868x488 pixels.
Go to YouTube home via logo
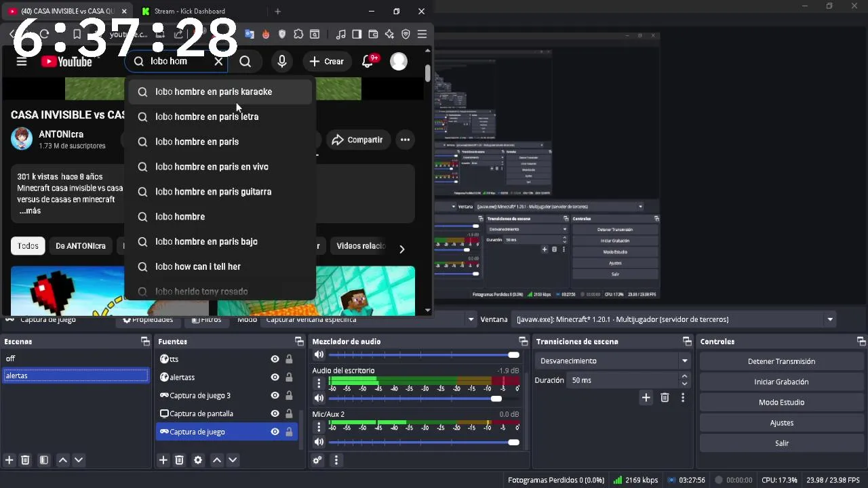point(66,62)
